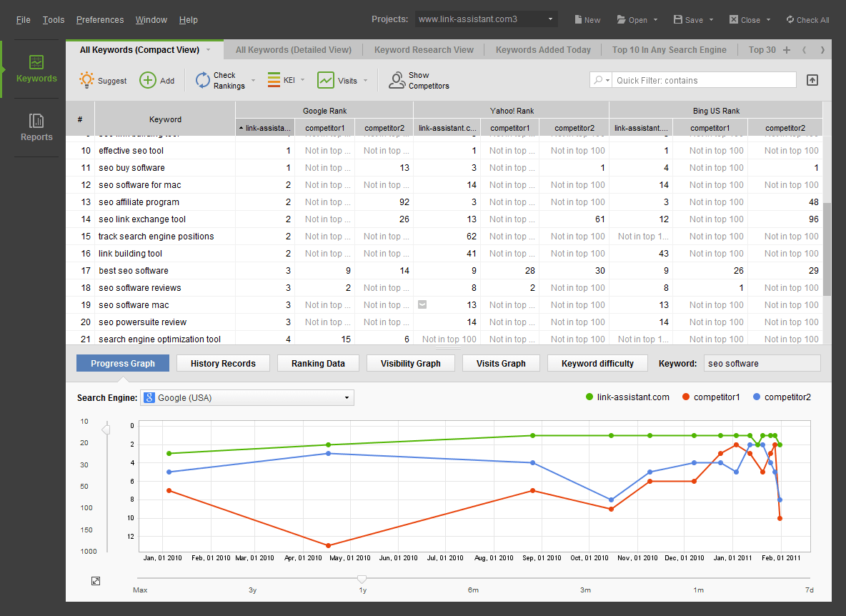
Task: Select the seo affiliate program row
Action: 444,202
